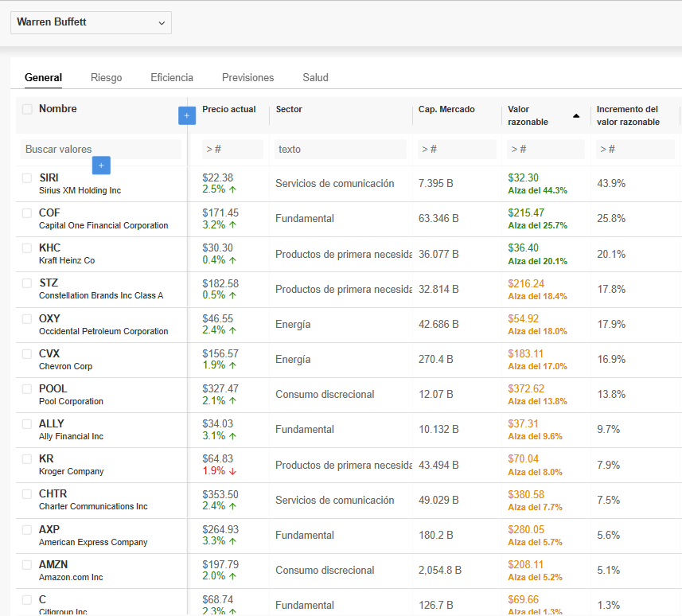
Task: Click the Charter Communications Inc name
Action: 93,507
